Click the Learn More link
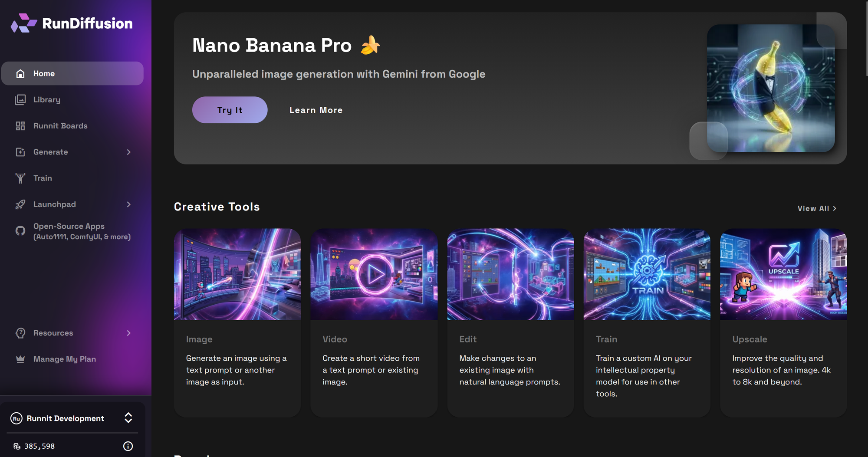 [316, 110]
